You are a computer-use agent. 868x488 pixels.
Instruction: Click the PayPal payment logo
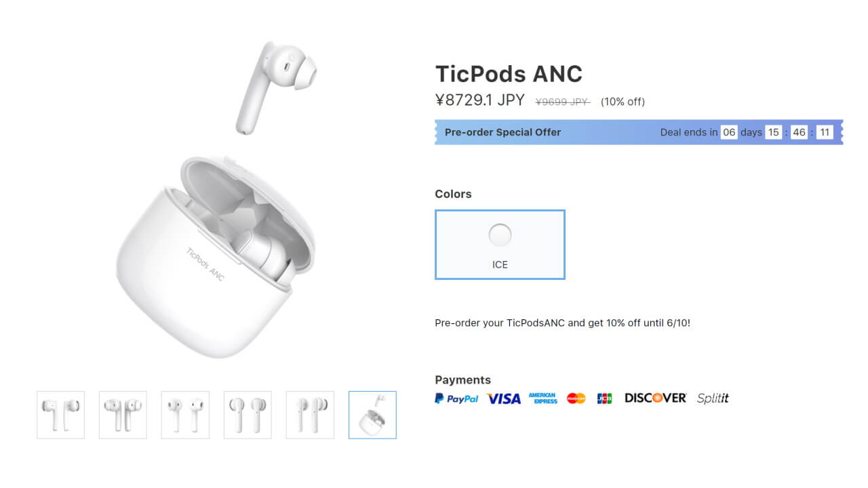[x=456, y=399]
